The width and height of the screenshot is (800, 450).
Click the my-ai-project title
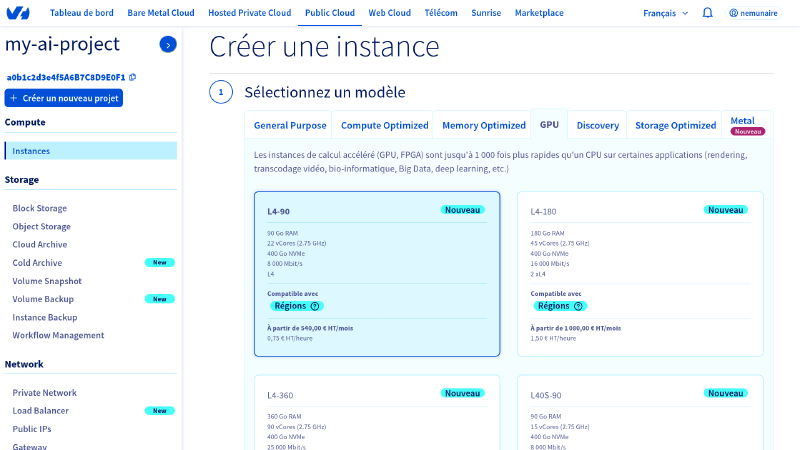(62, 44)
